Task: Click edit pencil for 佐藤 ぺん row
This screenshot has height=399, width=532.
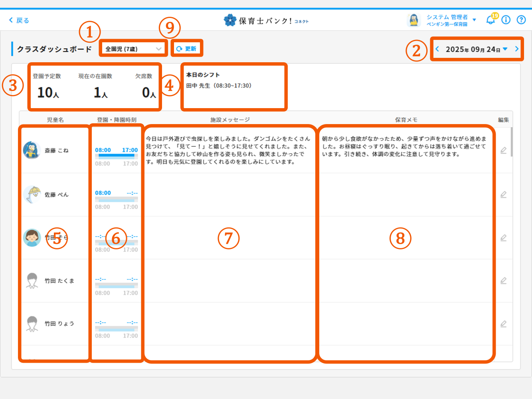Action: pyautogui.click(x=503, y=195)
